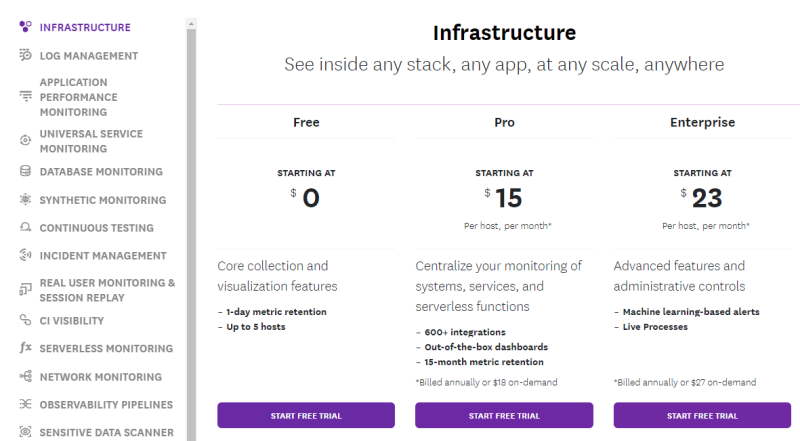Click the Log Management icon
This screenshot has width=800, height=441.
25,55
